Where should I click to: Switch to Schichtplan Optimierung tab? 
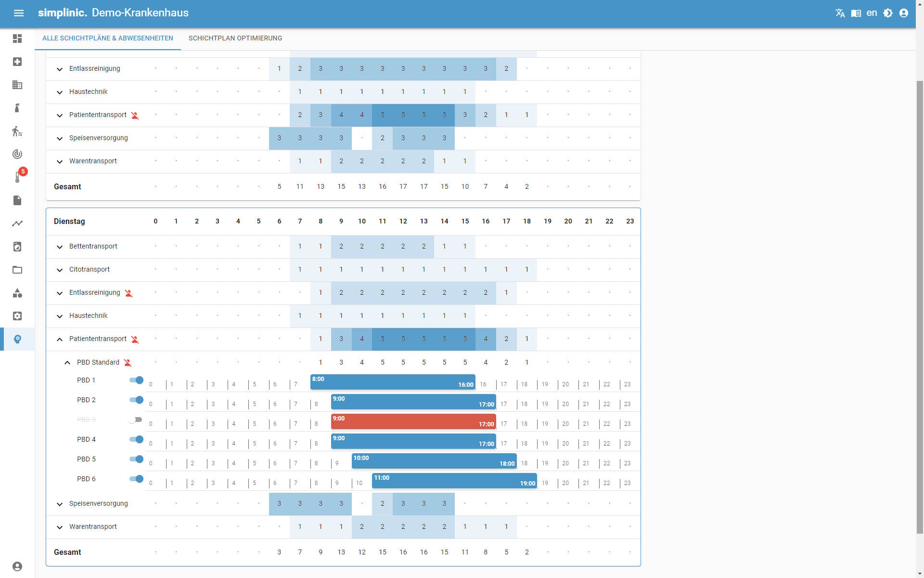[x=235, y=38]
